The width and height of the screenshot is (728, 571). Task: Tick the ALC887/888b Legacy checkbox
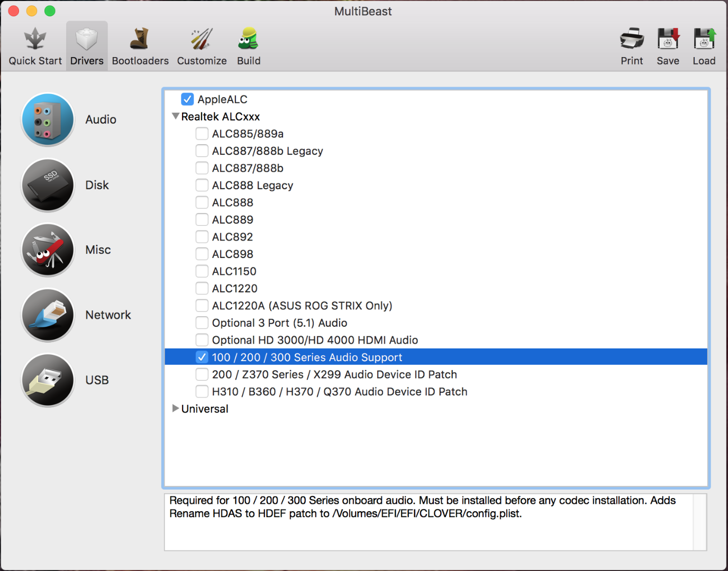pyautogui.click(x=202, y=151)
